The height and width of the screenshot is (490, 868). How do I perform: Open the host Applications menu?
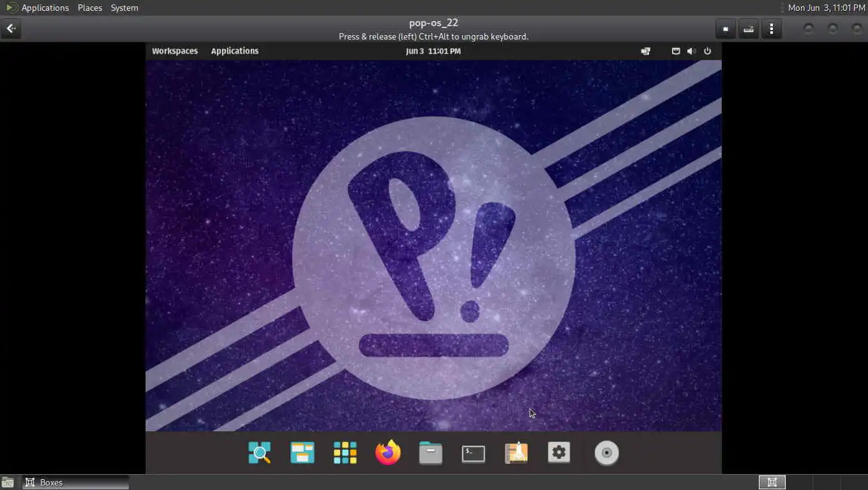point(45,8)
